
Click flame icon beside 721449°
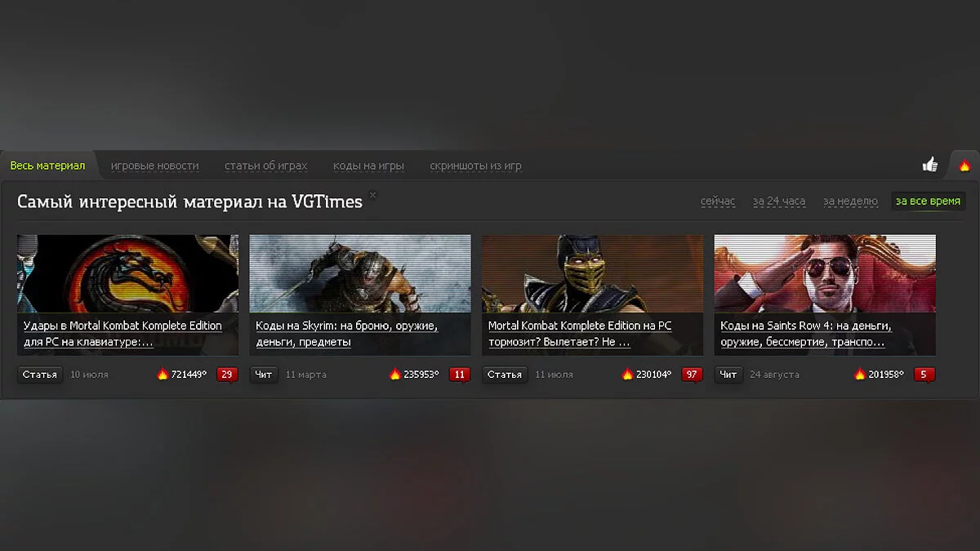(x=163, y=375)
